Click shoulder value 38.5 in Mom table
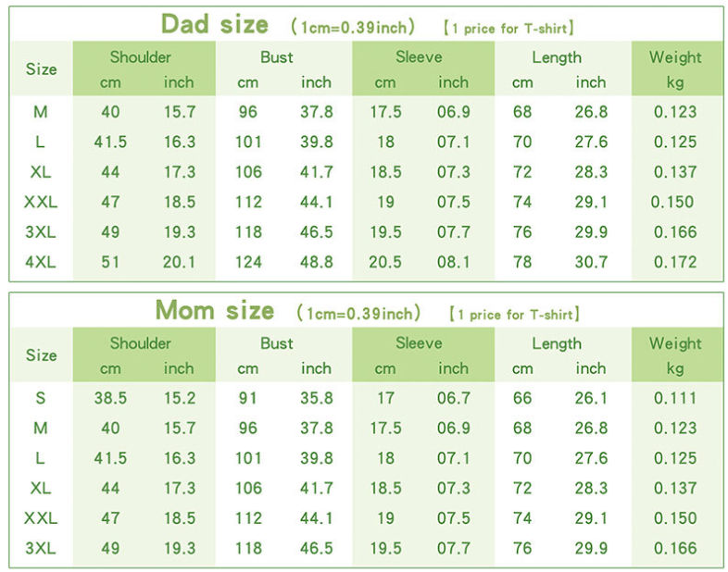The height and width of the screenshot is (572, 728). tap(110, 398)
